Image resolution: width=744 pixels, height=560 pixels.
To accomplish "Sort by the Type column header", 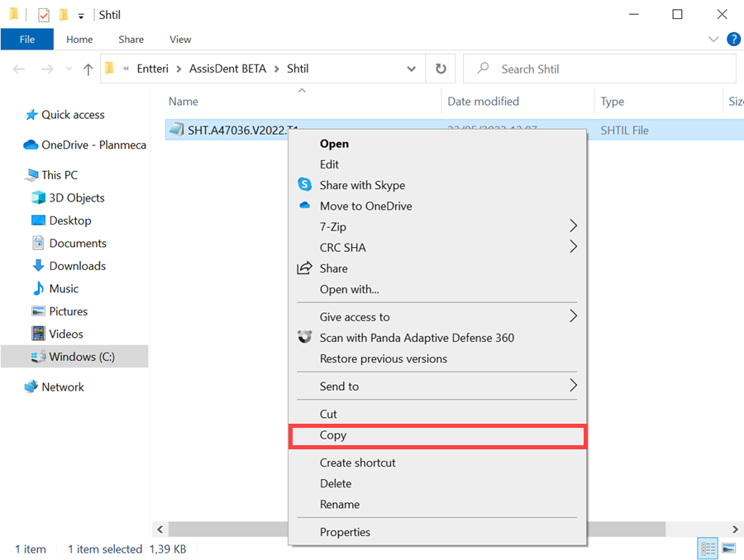I will (x=612, y=102).
